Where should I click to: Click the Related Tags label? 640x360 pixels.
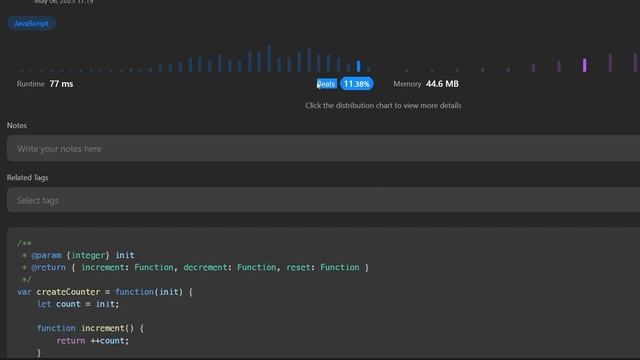coord(27,178)
